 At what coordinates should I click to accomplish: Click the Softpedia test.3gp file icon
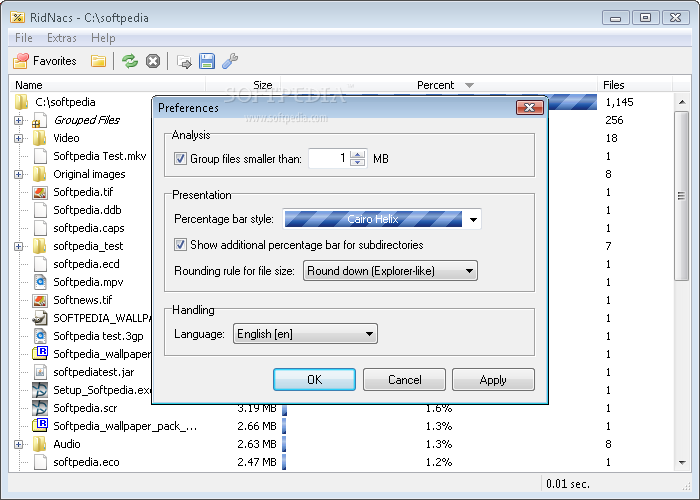40,336
